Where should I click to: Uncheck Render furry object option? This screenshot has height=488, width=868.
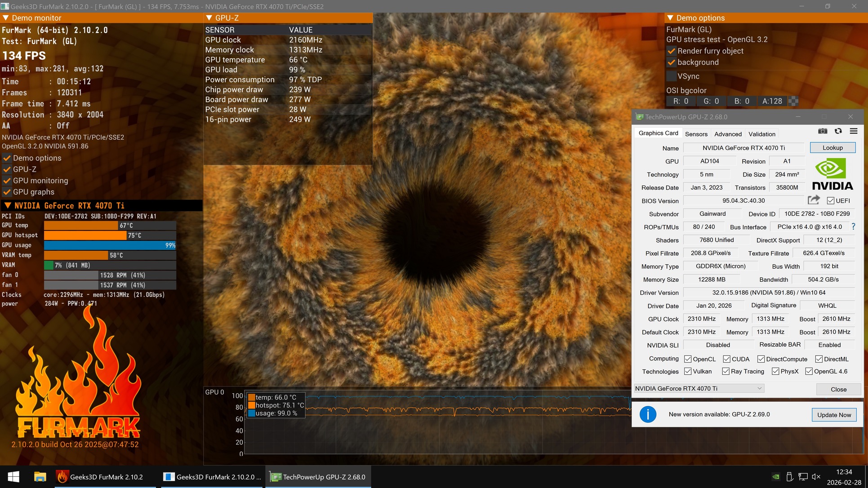[671, 51]
